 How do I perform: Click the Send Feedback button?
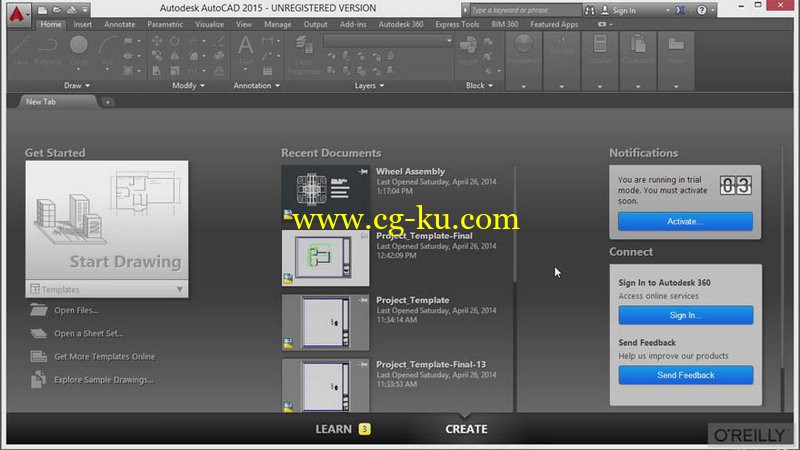click(686, 375)
